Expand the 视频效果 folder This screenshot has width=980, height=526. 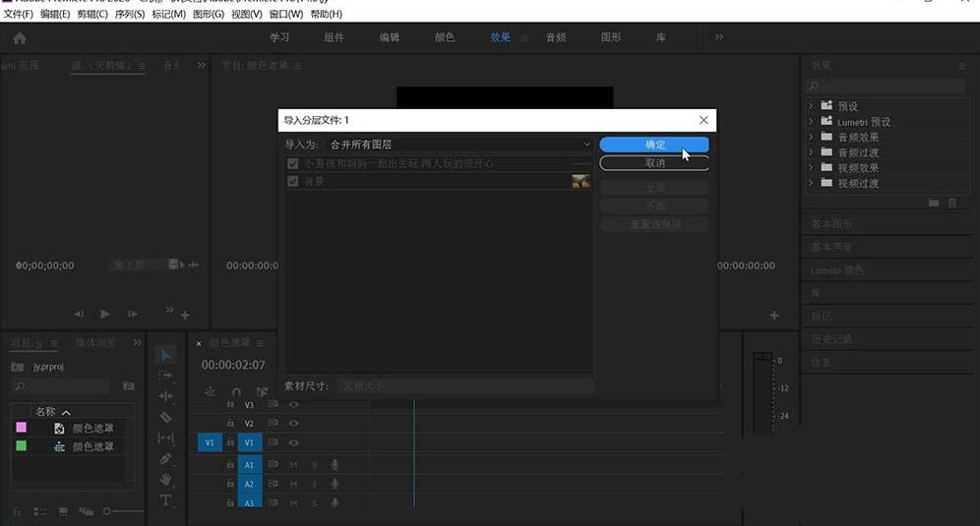811,167
